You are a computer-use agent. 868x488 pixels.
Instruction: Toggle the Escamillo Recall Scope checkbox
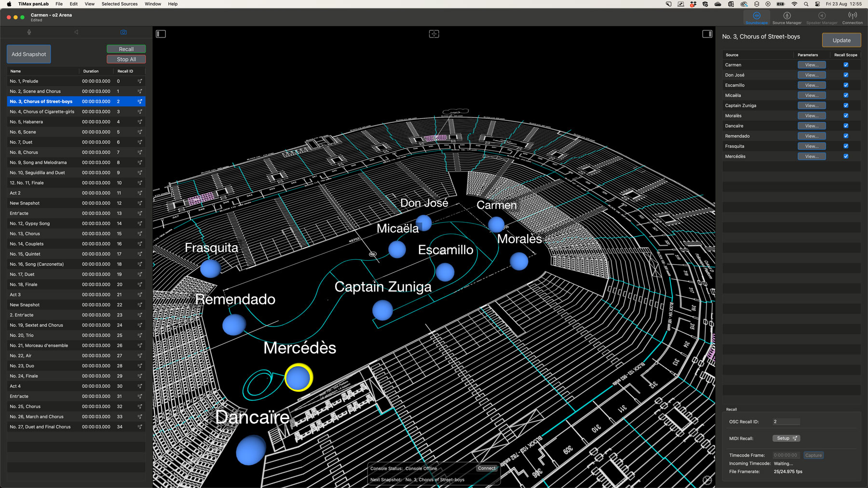(846, 85)
